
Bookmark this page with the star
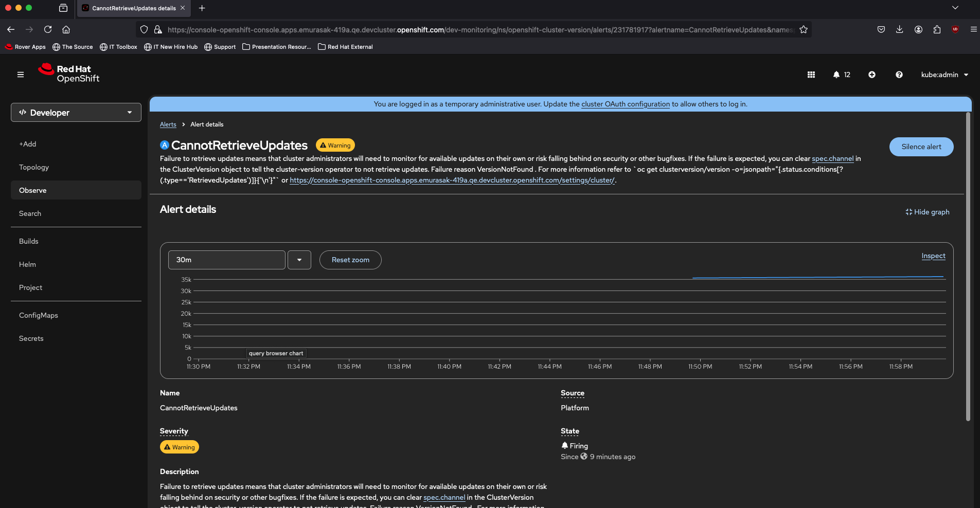coord(804,29)
